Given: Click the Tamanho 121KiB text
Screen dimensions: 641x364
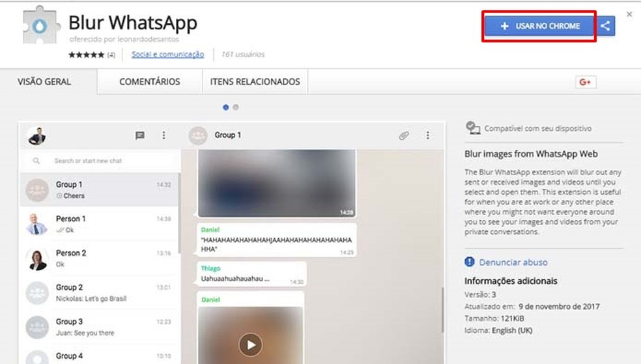Looking at the screenshot, I should point(494,318).
